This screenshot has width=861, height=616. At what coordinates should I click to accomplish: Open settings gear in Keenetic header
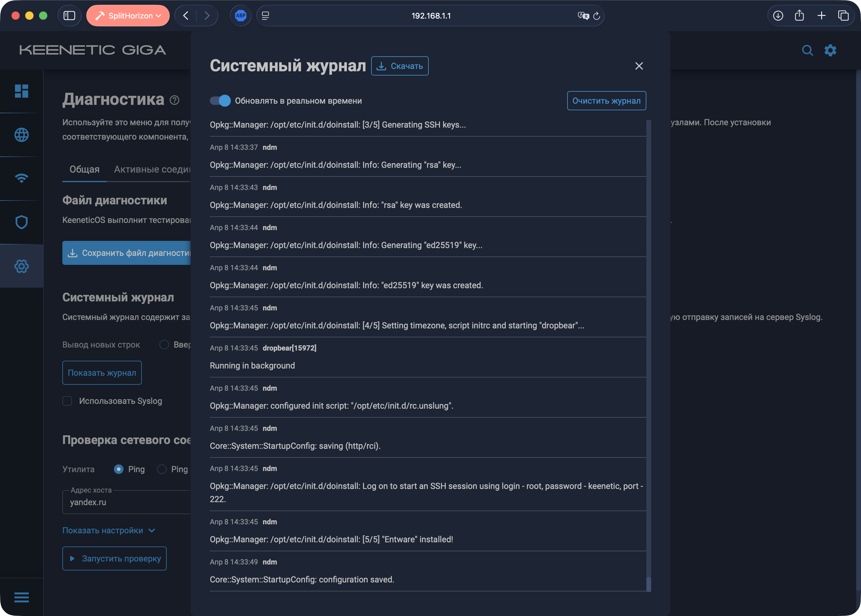point(830,50)
